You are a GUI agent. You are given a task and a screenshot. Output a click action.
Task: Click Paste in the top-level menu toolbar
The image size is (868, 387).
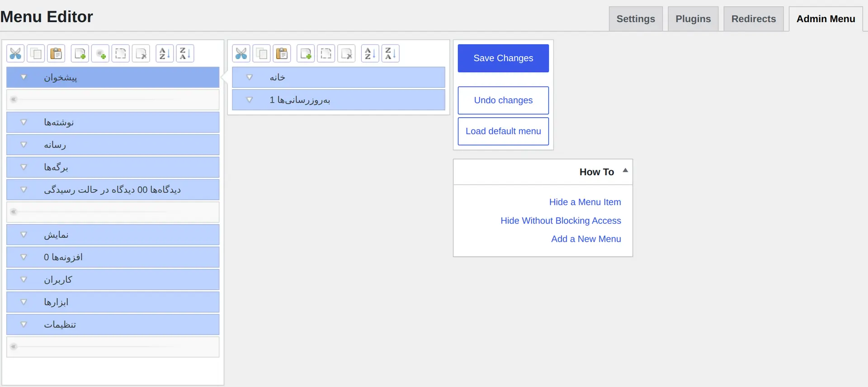point(56,53)
